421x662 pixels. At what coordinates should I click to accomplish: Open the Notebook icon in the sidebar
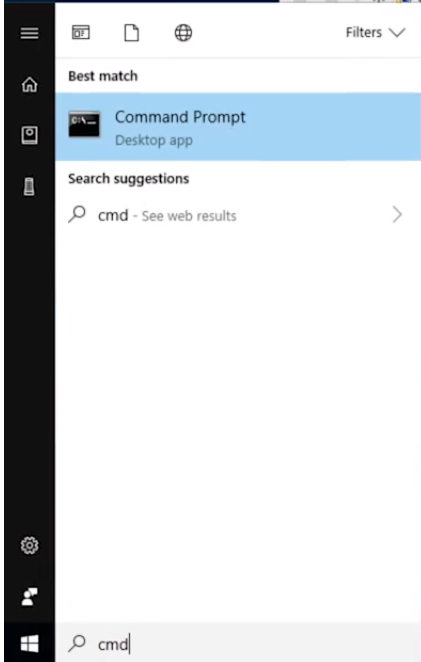point(30,136)
